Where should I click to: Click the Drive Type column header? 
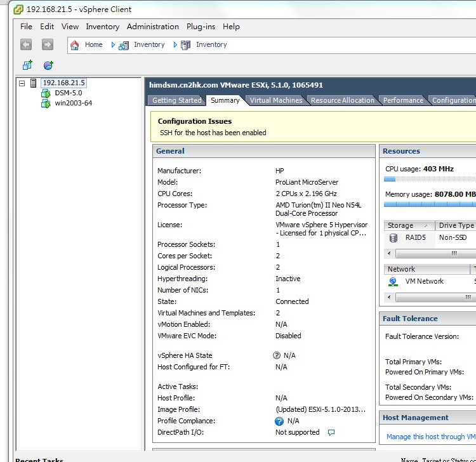point(456,225)
